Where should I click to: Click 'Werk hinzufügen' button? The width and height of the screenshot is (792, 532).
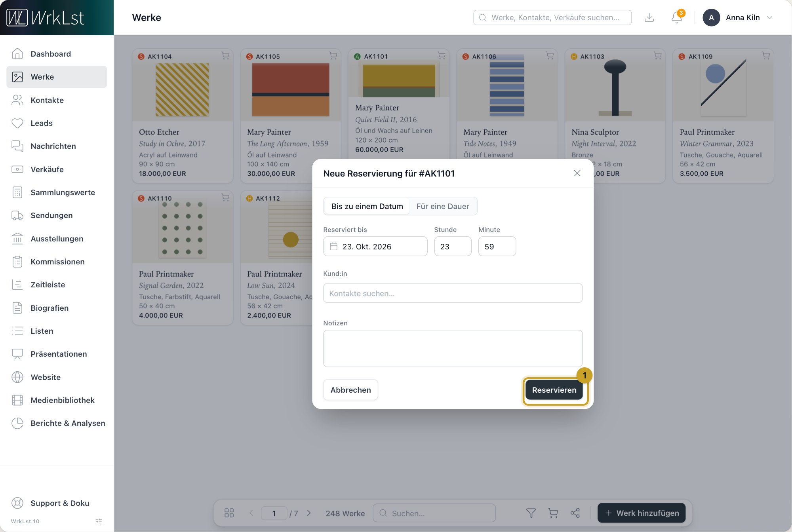click(642, 513)
